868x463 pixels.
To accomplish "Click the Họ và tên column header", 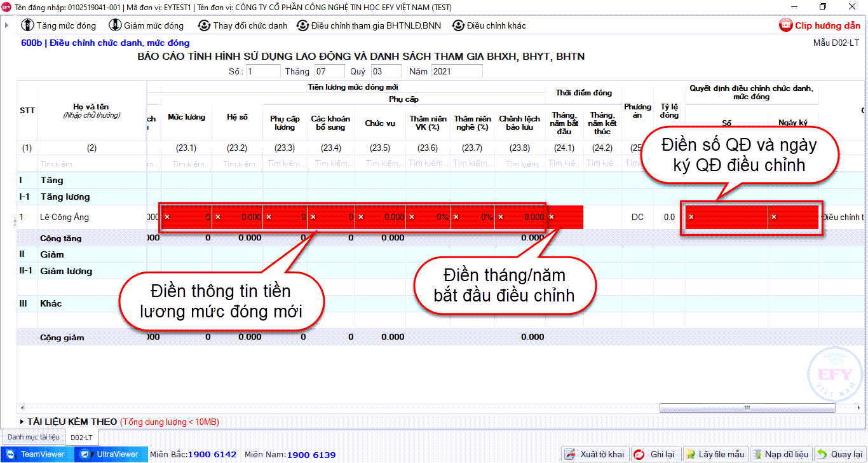I will pos(92,111).
